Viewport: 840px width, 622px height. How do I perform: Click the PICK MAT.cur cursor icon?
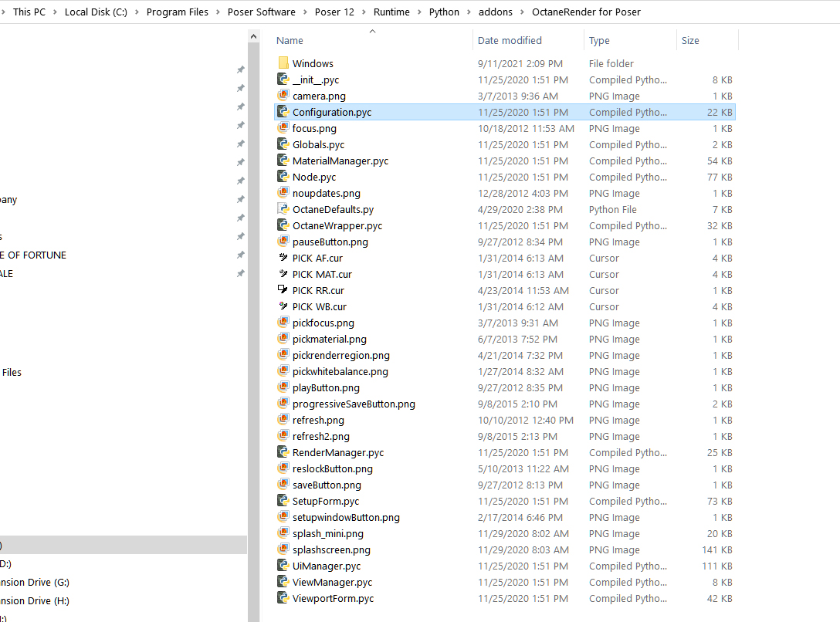click(x=283, y=274)
